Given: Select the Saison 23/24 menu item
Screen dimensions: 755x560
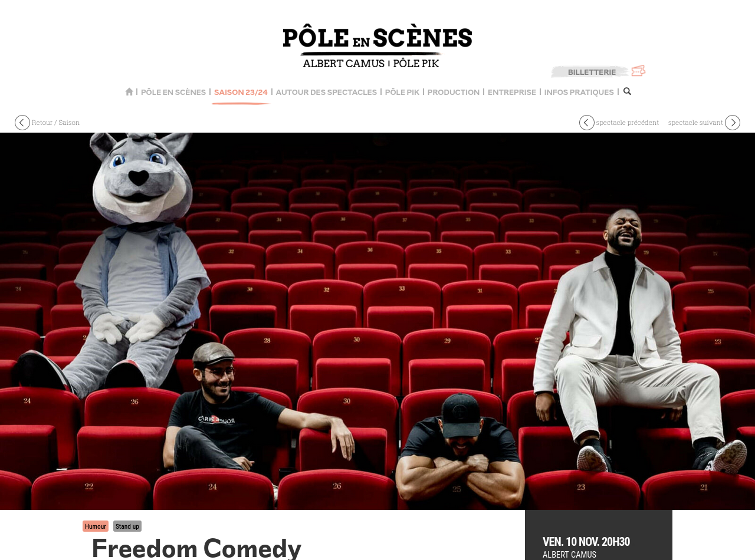Looking at the screenshot, I should (x=241, y=92).
